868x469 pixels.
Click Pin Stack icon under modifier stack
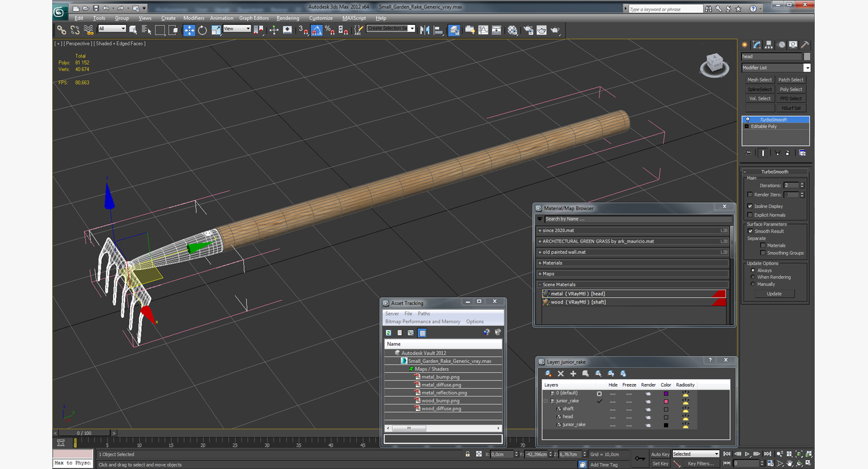[748, 153]
